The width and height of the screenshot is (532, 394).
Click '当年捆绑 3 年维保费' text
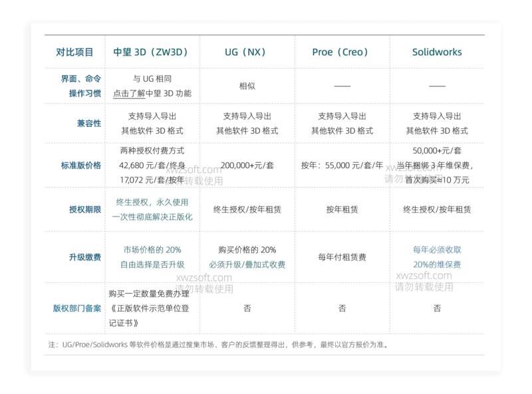[434, 165]
